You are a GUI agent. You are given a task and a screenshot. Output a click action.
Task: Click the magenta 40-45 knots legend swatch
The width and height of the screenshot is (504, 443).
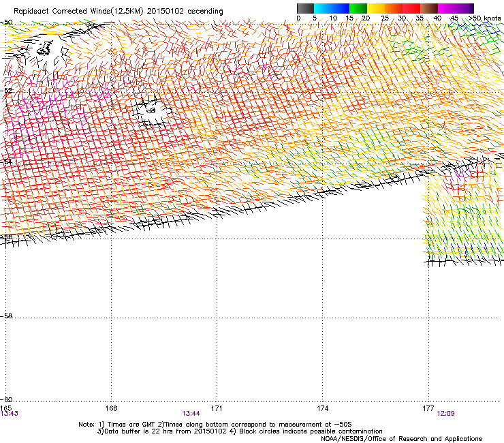click(x=447, y=8)
